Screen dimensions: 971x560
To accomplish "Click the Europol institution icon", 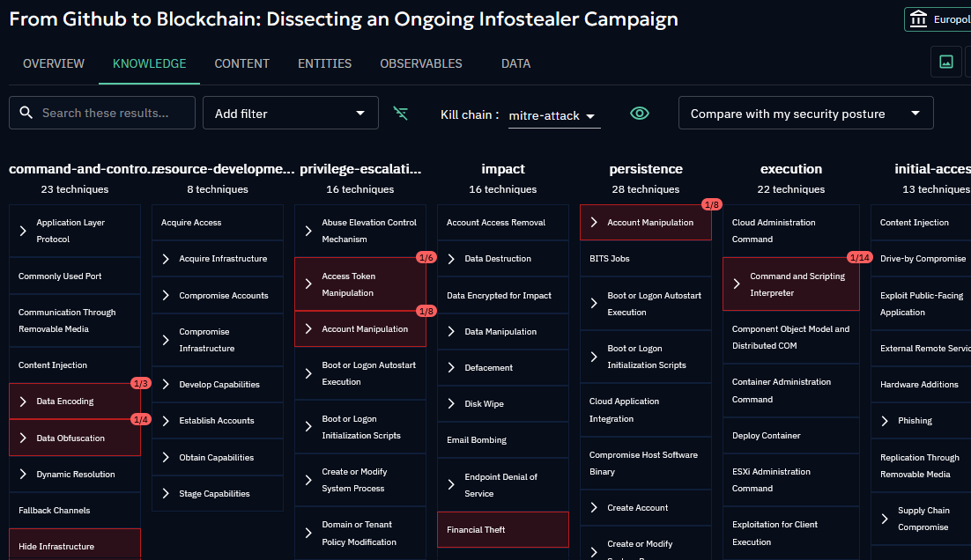I will [918, 18].
